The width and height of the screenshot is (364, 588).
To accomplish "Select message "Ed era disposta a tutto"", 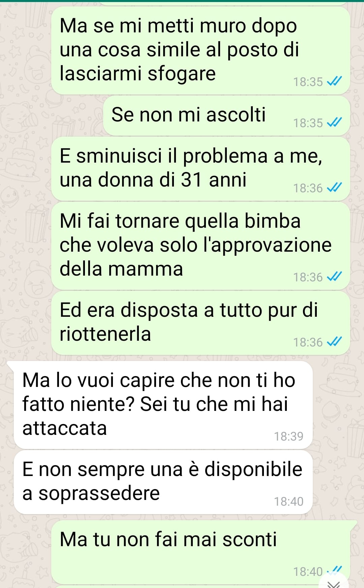I will [201, 323].
